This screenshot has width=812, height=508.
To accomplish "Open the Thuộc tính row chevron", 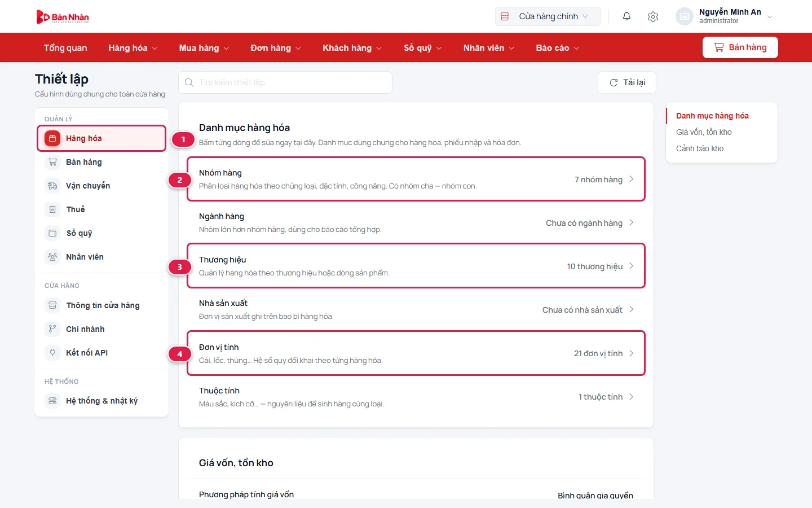I will [631, 397].
